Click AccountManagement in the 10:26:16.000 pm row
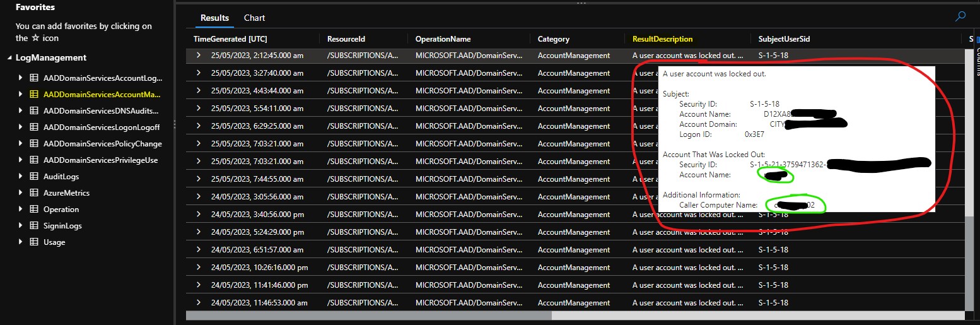Image resolution: width=980 pixels, height=325 pixels. [x=574, y=268]
